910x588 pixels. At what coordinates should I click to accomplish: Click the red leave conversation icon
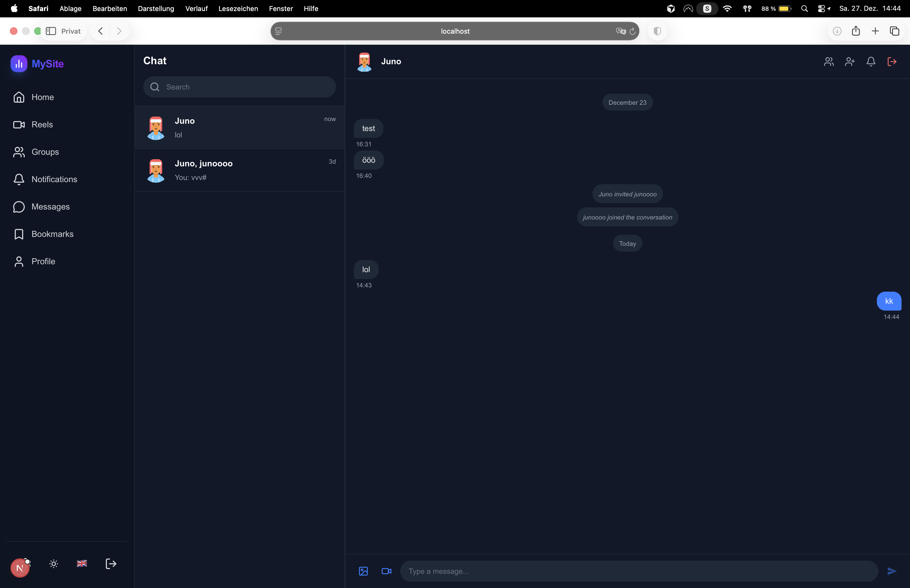892,62
